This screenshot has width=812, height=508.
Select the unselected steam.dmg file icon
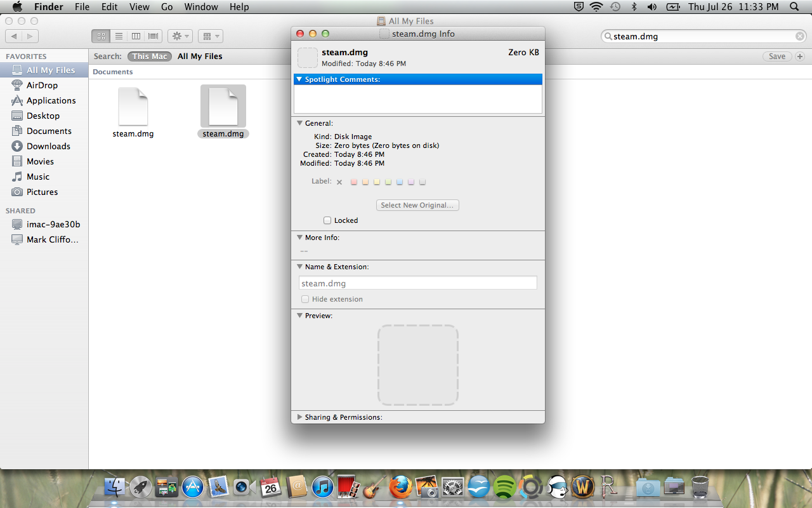(x=133, y=107)
